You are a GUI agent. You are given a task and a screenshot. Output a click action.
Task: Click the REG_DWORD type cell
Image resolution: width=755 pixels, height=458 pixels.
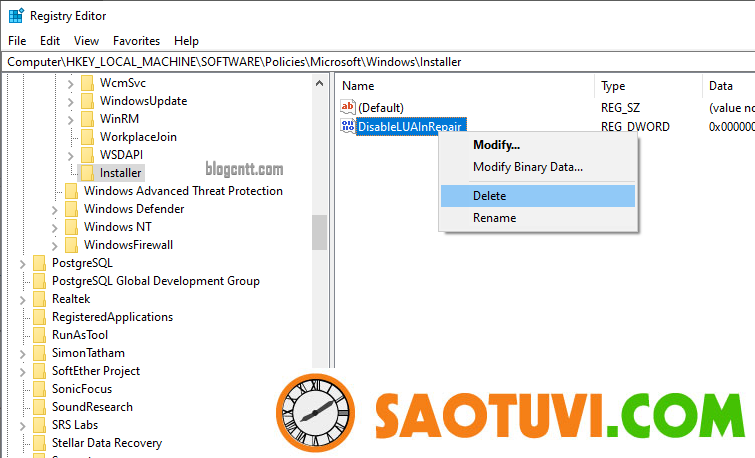pos(635,127)
